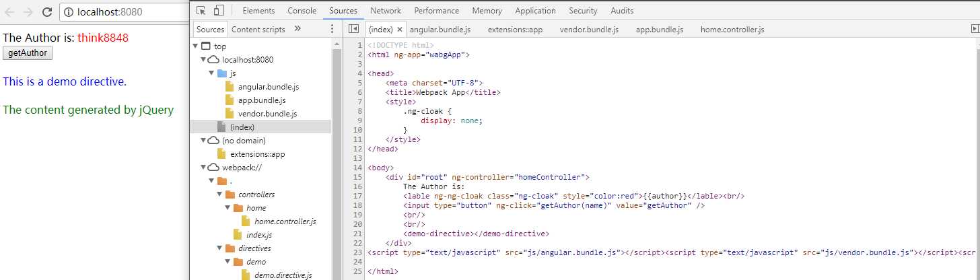980x280 pixels.
Task: Click the webpack:// cloud icon
Action: coord(213,168)
